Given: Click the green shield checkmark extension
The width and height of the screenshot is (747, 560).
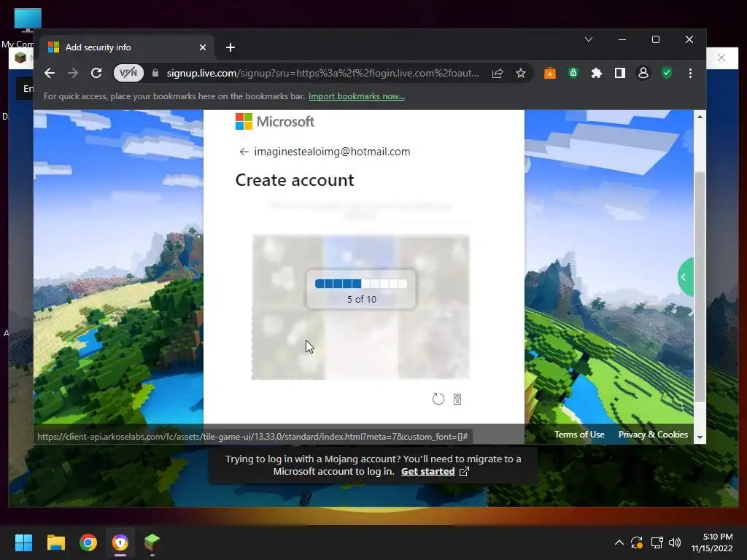Looking at the screenshot, I should click(667, 73).
